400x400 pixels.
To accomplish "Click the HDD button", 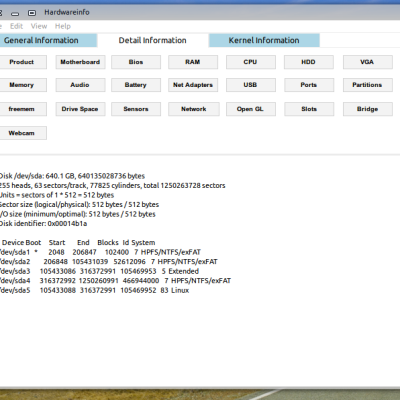I will pyautogui.click(x=309, y=62).
